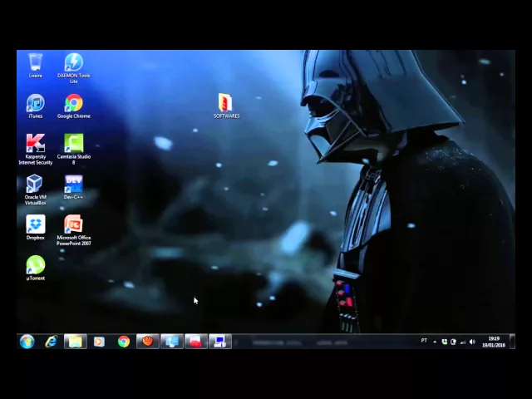Switch to the red icon taskbar app
Image resolution: width=532 pixels, height=399 pixels.
click(196, 342)
